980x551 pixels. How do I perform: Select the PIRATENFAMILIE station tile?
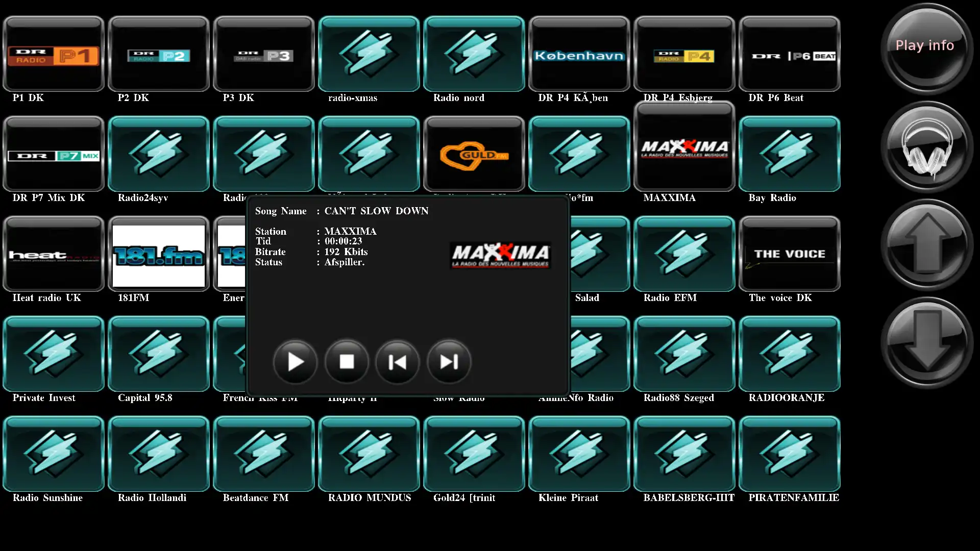pyautogui.click(x=790, y=454)
